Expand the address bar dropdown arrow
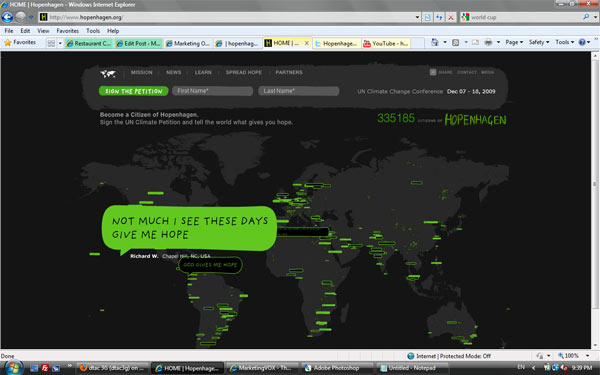Viewport: 600px width, 375px height. point(417,17)
